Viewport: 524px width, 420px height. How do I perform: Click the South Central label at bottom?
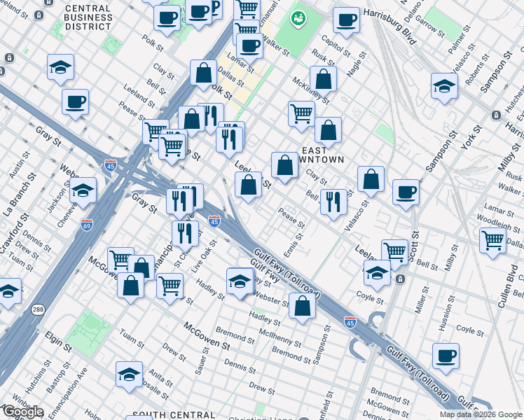[x=174, y=415]
